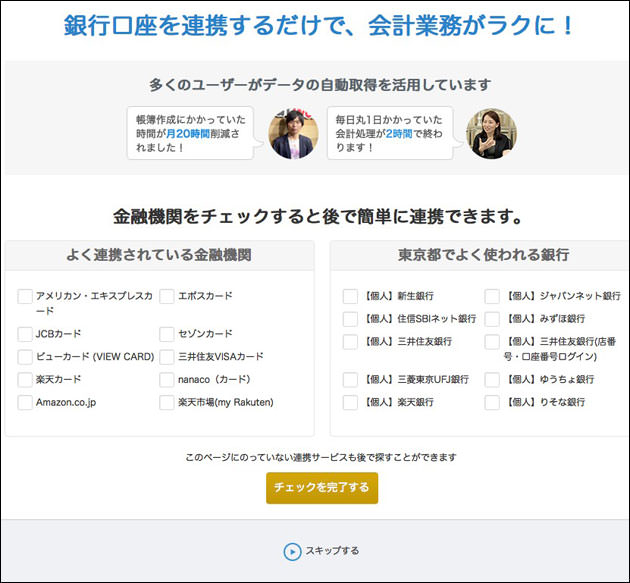This screenshot has width=630, height=583.
Task: Select the 楽天カード checkbox
Action: [x=25, y=380]
